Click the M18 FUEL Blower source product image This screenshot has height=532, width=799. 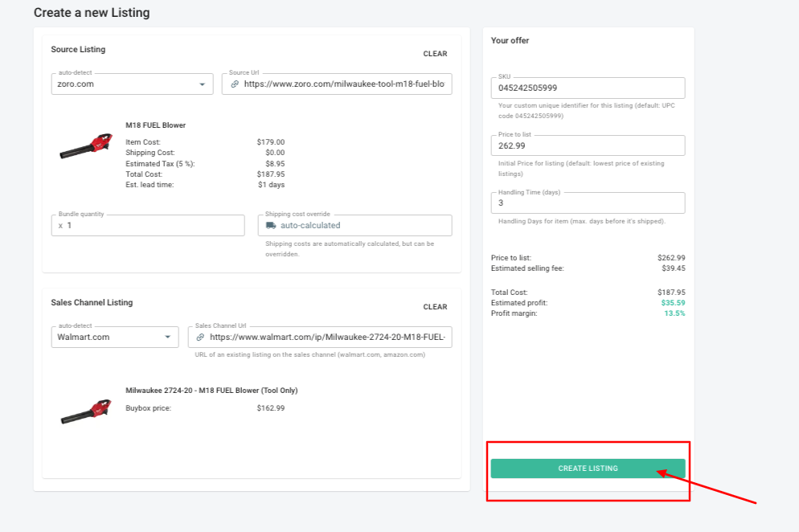(x=85, y=146)
